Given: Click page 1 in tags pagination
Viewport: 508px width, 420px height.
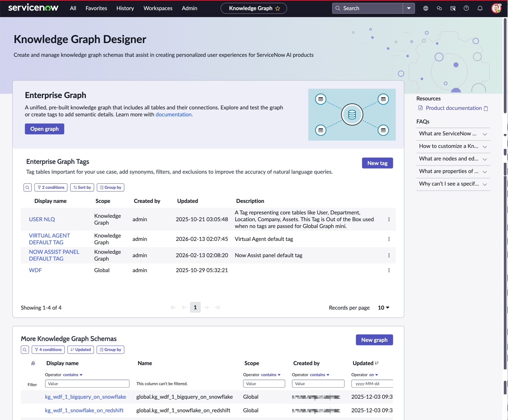Looking at the screenshot, I should coord(195,307).
